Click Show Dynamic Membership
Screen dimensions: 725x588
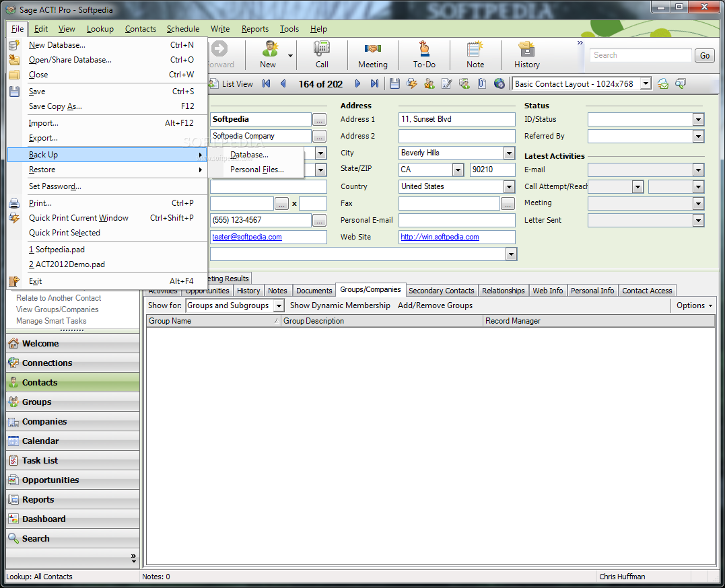pyautogui.click(x=340, y=305)
